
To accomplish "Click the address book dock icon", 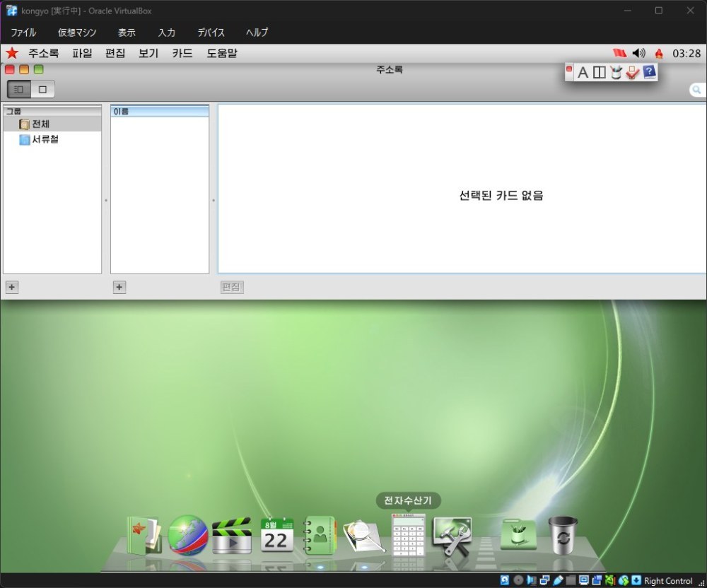I will (x=320, y=536).
